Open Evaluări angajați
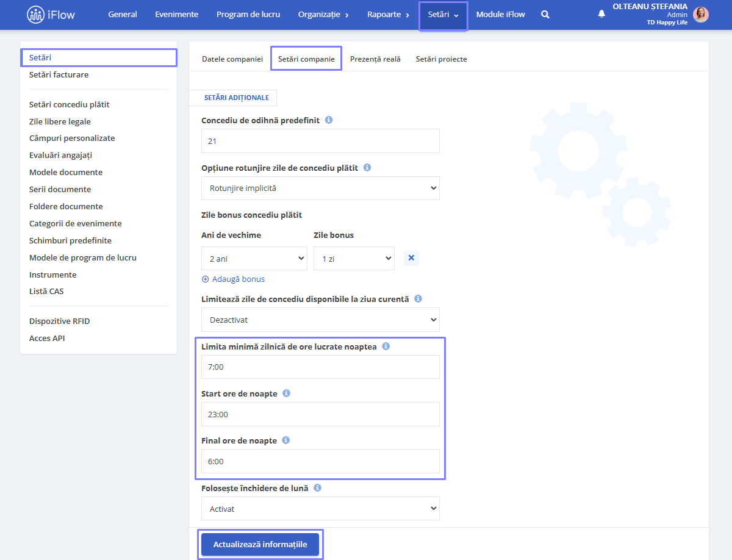732x560 pixels. tap(60, 155)
